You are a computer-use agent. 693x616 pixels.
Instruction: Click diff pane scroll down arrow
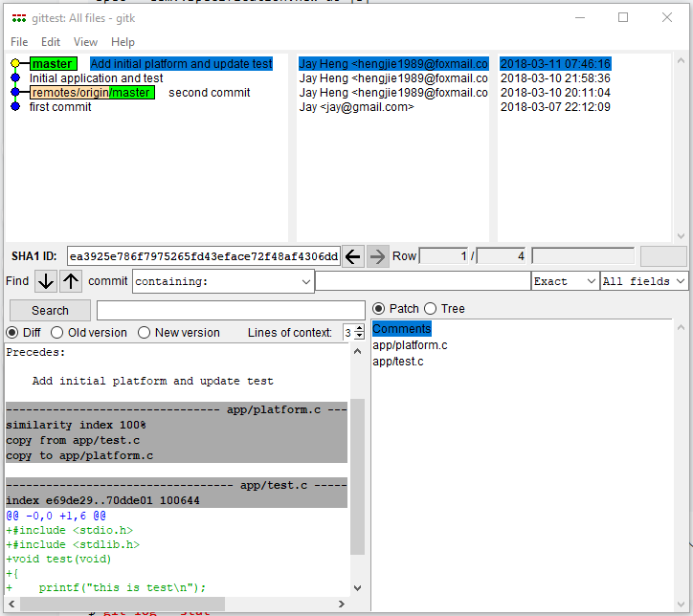pyautogui.click(x=358, y=587)
